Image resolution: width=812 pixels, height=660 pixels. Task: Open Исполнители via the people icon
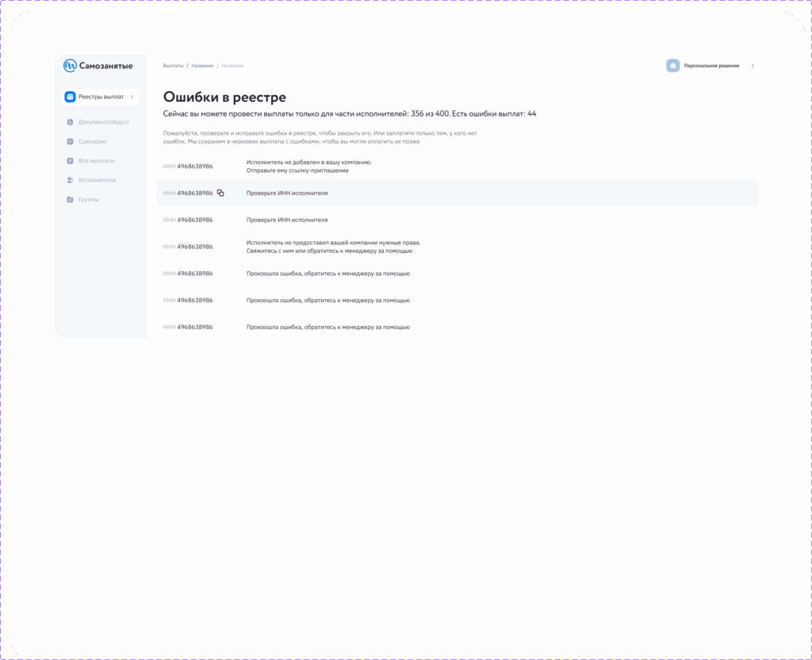70,180
